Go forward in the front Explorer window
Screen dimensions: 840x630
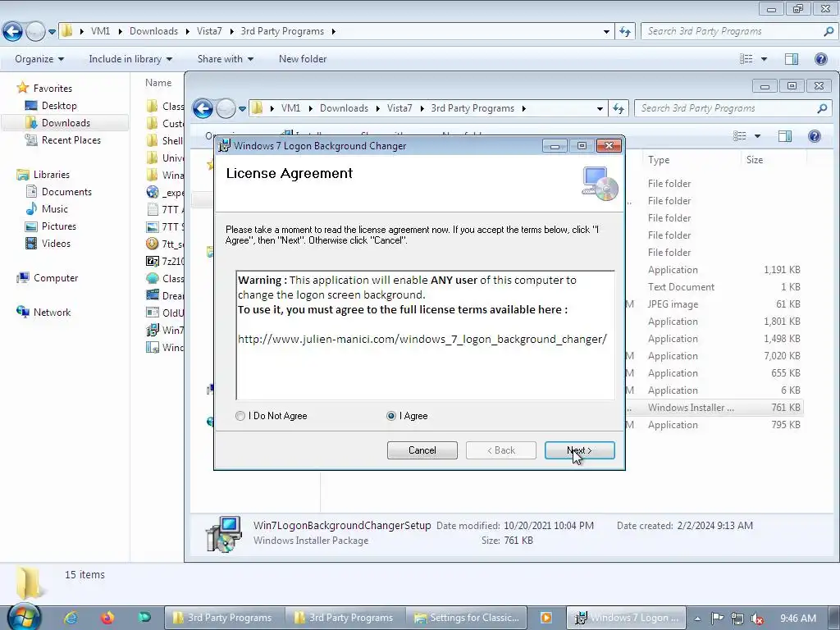click(226, 109)
